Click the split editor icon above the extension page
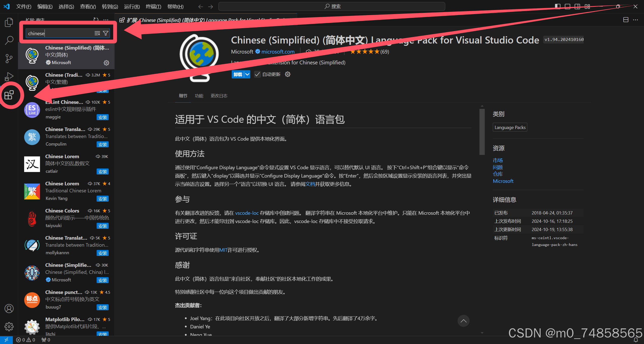Image resolution: width=644 pixels, height=344 pixels. [x=626, y=20]
